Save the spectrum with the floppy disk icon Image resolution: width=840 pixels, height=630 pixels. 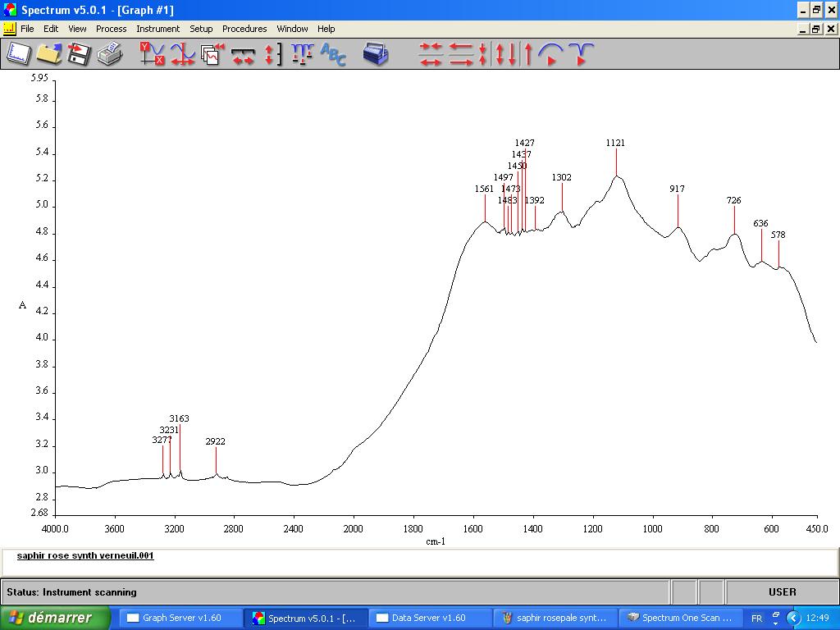click(x=79, y=54)
